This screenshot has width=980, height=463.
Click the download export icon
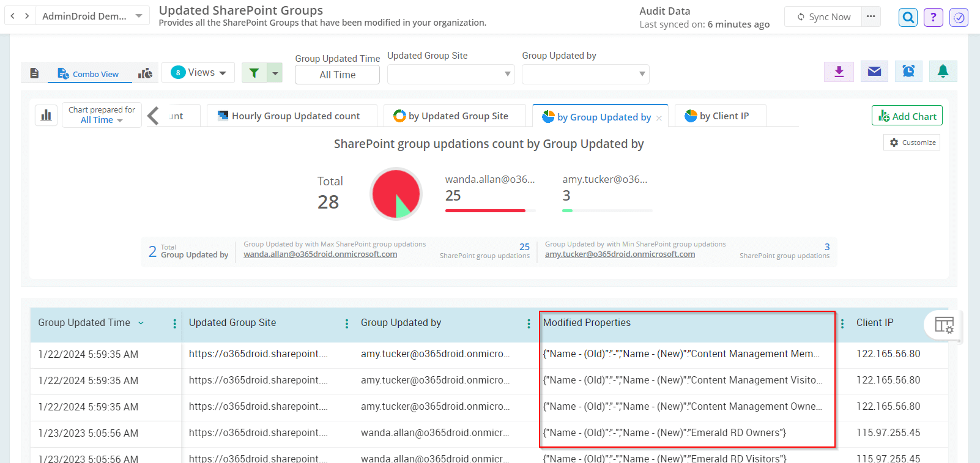[x=839, y=72]
